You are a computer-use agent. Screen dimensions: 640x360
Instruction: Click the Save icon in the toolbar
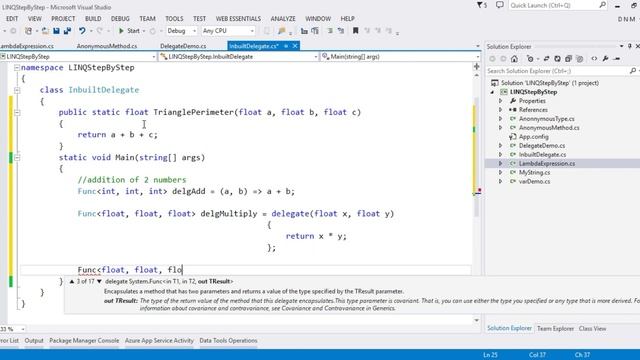point(56,31)
